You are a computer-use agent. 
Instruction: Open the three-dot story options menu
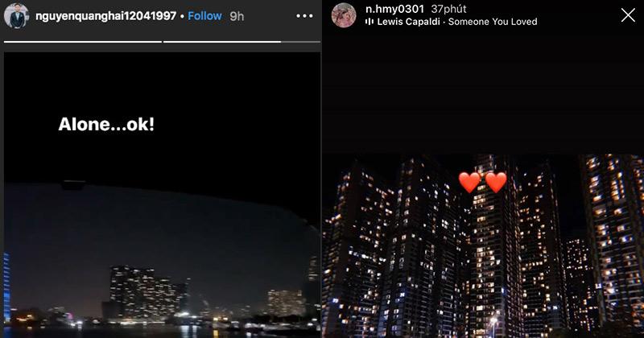pos(304,16)
